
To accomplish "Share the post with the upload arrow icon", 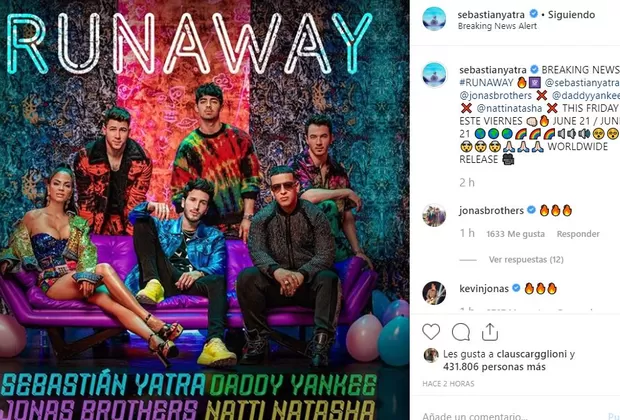I will click(x=490, y=332).
